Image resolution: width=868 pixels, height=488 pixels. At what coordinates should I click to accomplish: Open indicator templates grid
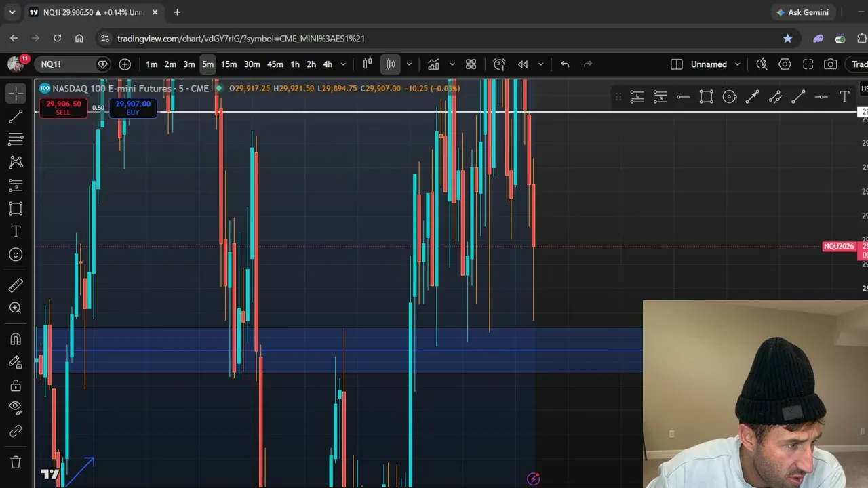tap(471, 64)
